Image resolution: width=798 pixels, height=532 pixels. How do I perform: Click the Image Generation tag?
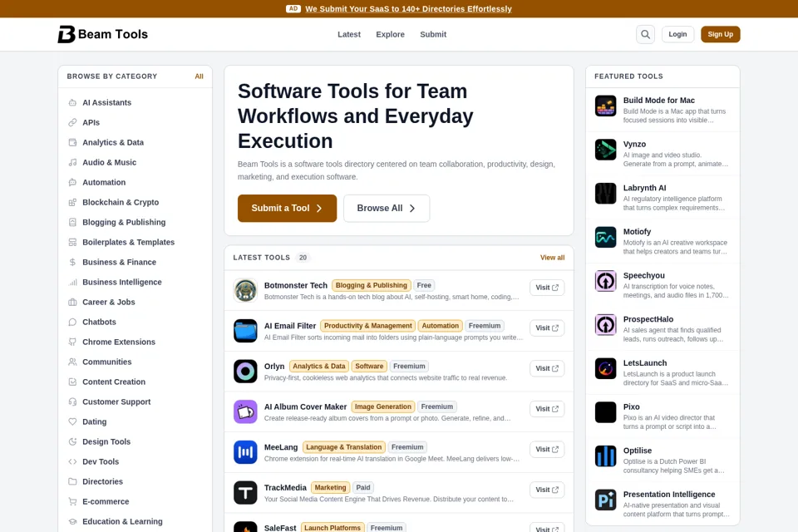382,406
